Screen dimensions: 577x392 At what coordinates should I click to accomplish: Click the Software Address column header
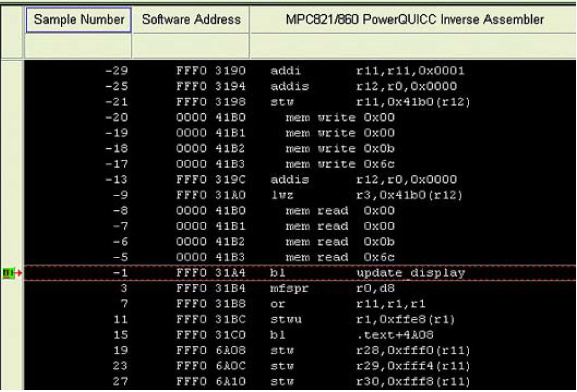click(191, 19)
